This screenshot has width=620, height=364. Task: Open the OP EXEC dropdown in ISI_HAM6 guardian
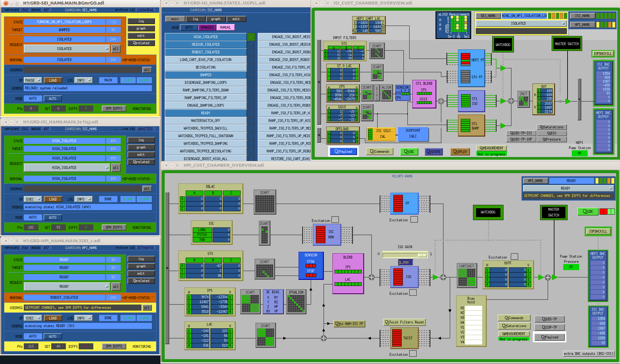point(33,199)
